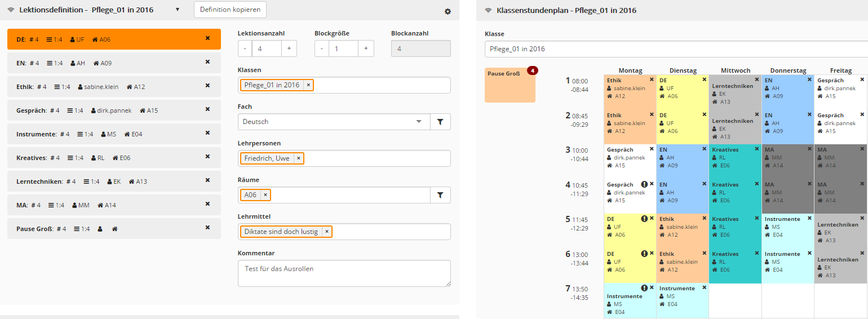The width and height of the screenshot is (868, 319).
Task: Delete the Kreatives lesson definition row
Action: point(207,157)
